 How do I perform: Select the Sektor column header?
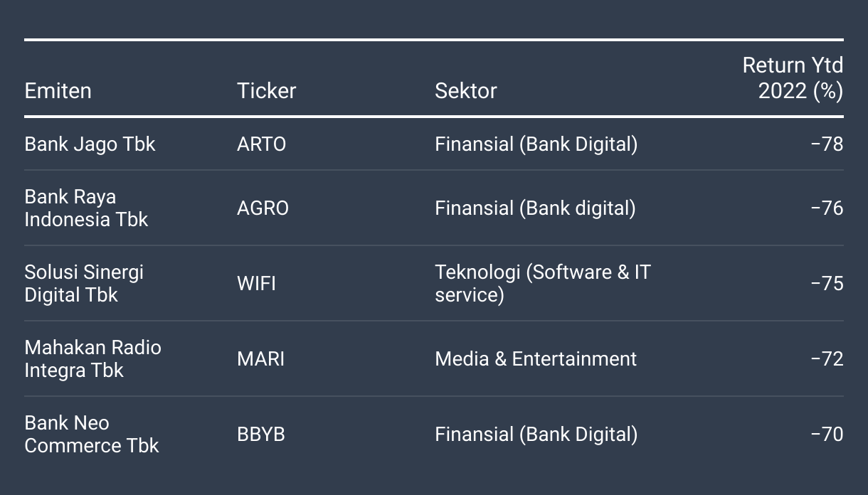pos(466,91)
